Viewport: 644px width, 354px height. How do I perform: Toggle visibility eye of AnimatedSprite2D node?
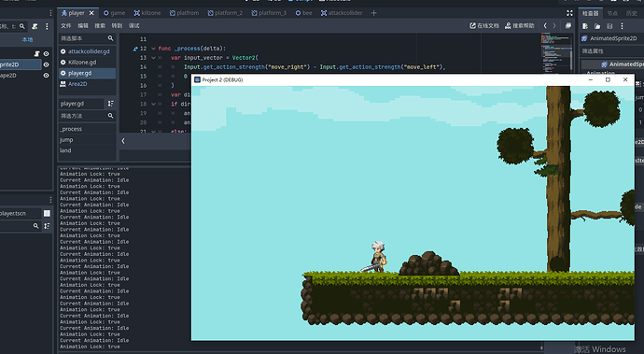pyautogui.click(x=46, y=64)
